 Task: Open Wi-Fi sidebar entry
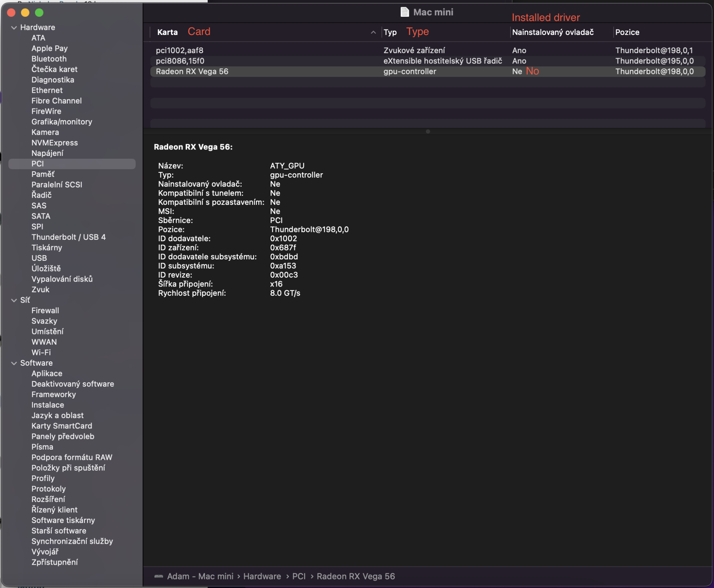[41, 353]
